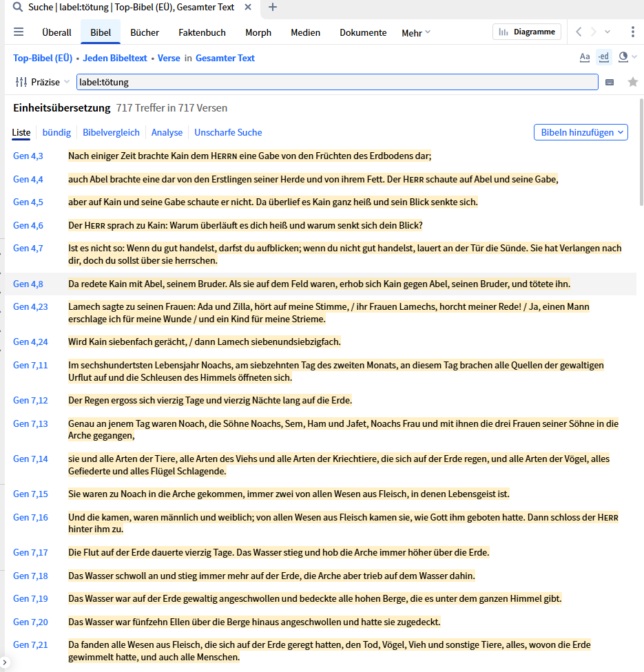Open the three-dot overflow menu
644x672 pixels.
[x=634, y=32]
